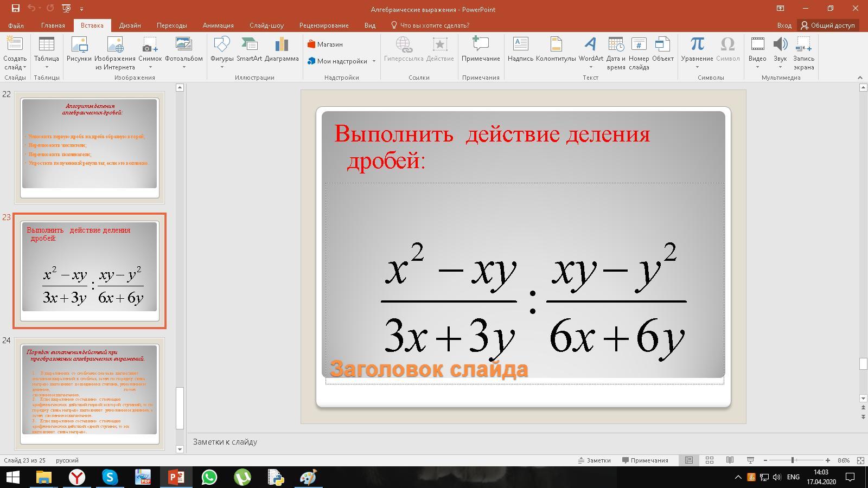Click the Общий доступ share button
The height and width of the screenshot is (488, 868).
[828, 25]
